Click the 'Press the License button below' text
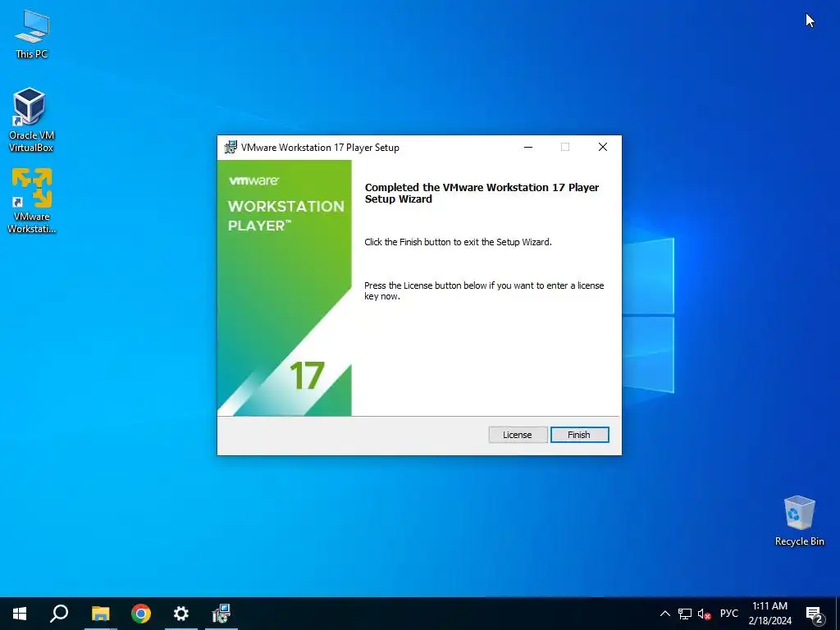Image resolution: width=840 pixels, height=630 pixels. (484, 291)
